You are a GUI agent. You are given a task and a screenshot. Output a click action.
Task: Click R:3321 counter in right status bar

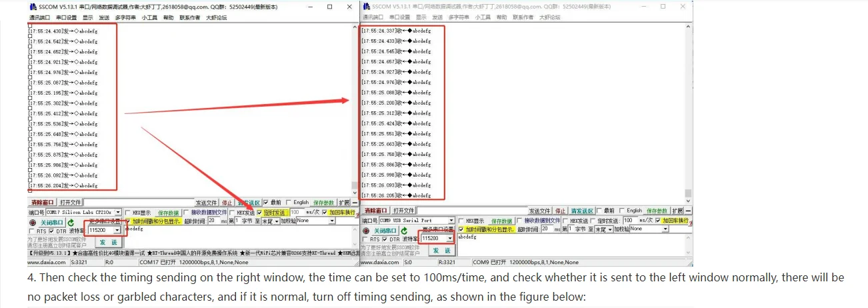pyautogui.click(x=447, y=262)
